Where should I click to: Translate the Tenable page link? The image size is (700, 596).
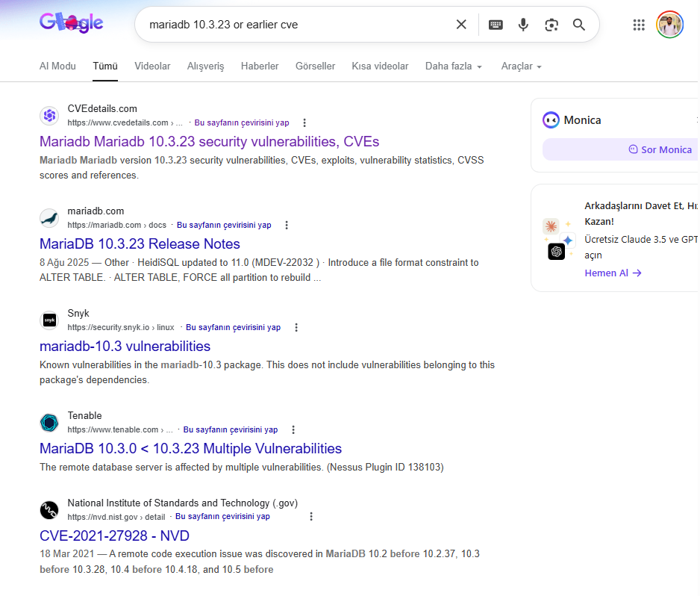pos(231,429)
